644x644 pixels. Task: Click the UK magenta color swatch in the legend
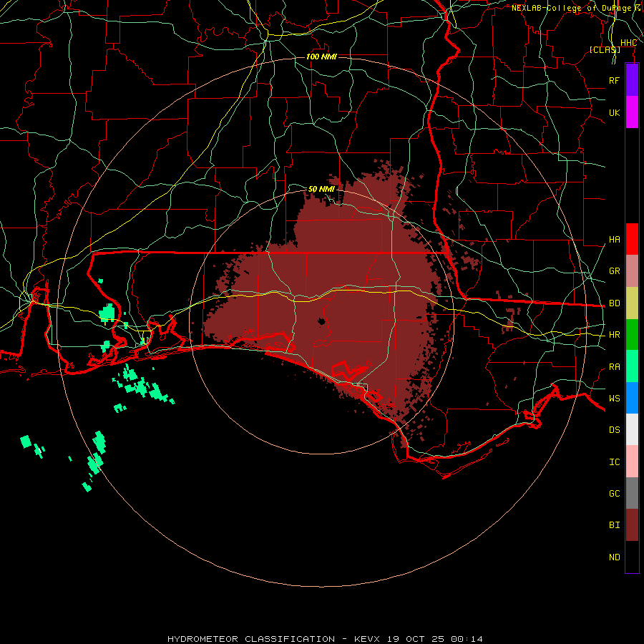[x=632, y=112]
